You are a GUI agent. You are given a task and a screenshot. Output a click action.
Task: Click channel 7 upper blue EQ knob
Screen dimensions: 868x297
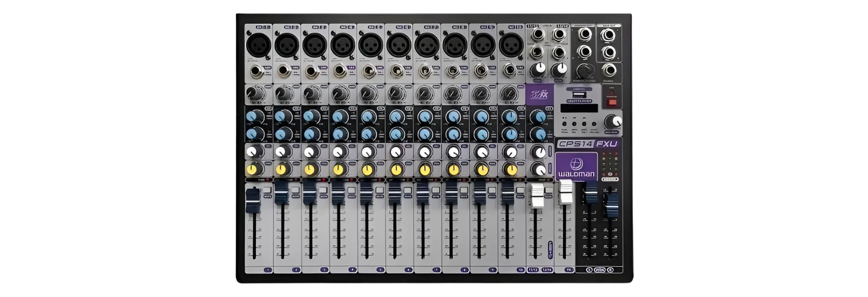point(425,117)
